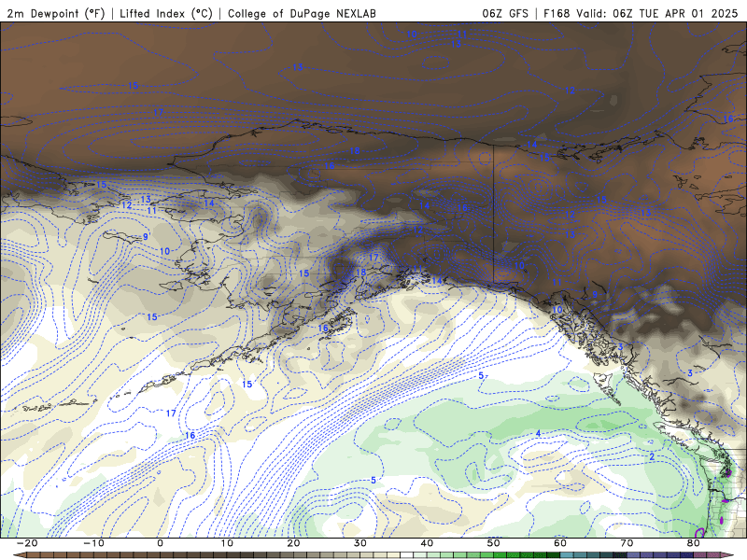
Task: Click the contour label '4' over the ocean
Action: [538, 433]
